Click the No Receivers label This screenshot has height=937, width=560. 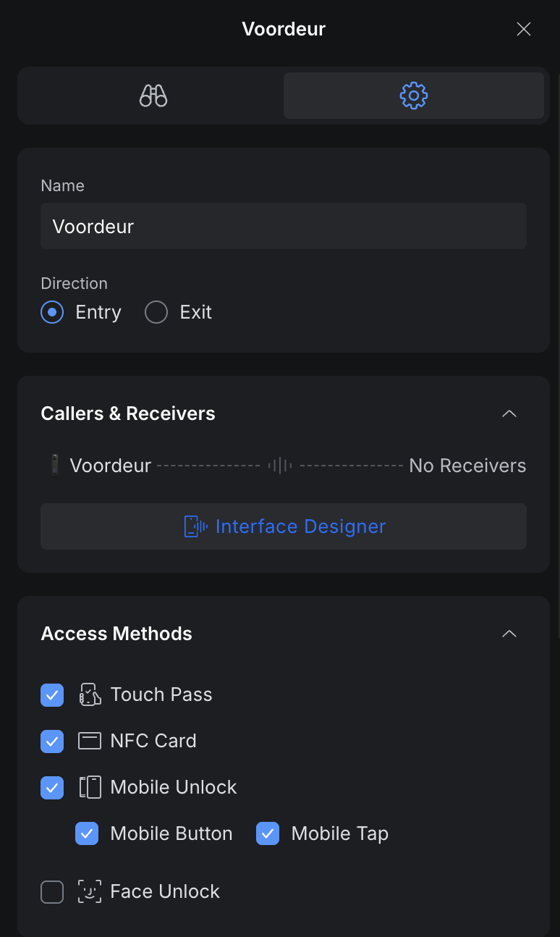tap(467, 466)
